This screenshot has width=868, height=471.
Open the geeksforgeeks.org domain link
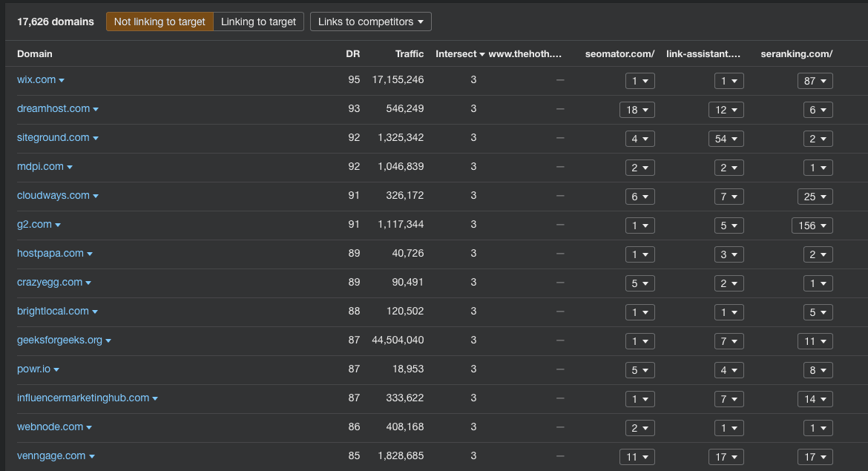[59, 340]
